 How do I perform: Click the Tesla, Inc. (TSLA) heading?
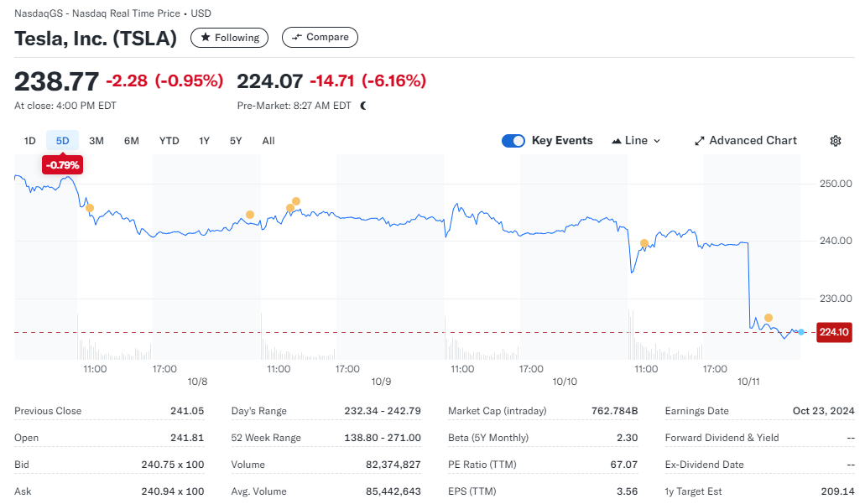[96, 38]
